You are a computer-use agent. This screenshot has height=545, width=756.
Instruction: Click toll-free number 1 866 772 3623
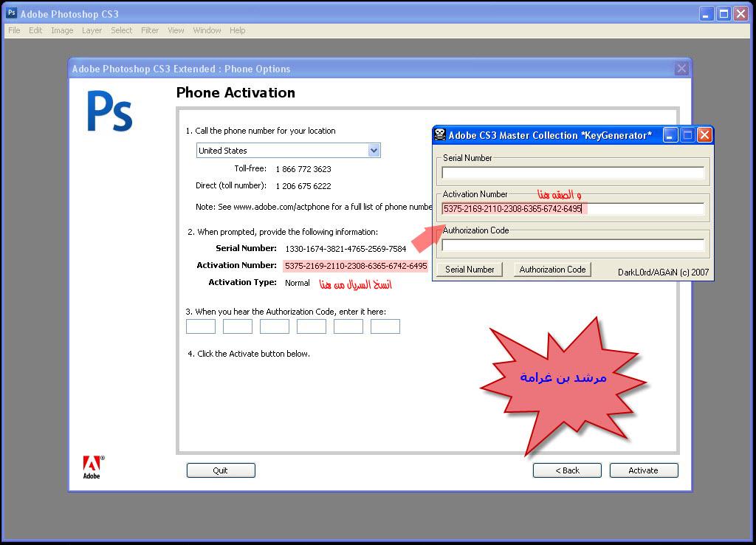click(303, 169)
